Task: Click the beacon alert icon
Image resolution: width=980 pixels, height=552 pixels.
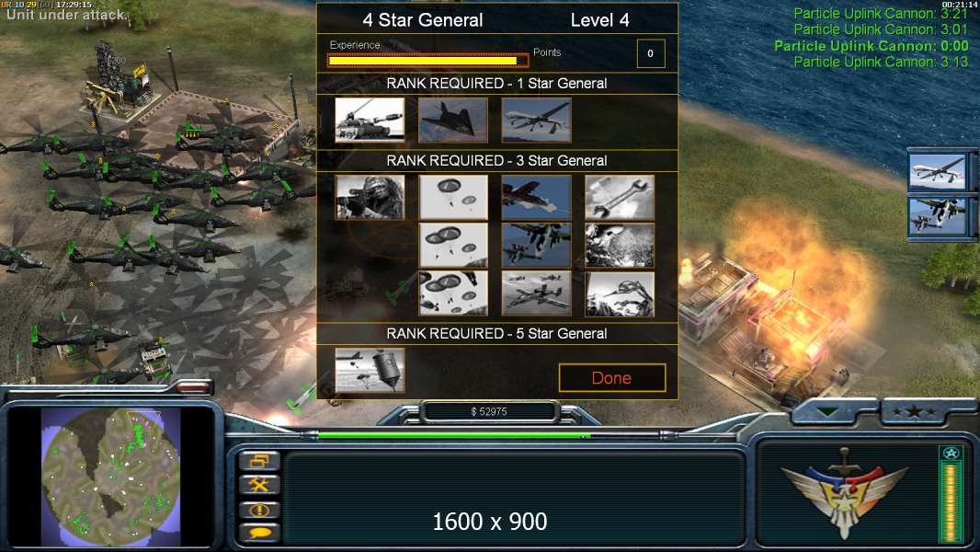Action: (258, 510)
